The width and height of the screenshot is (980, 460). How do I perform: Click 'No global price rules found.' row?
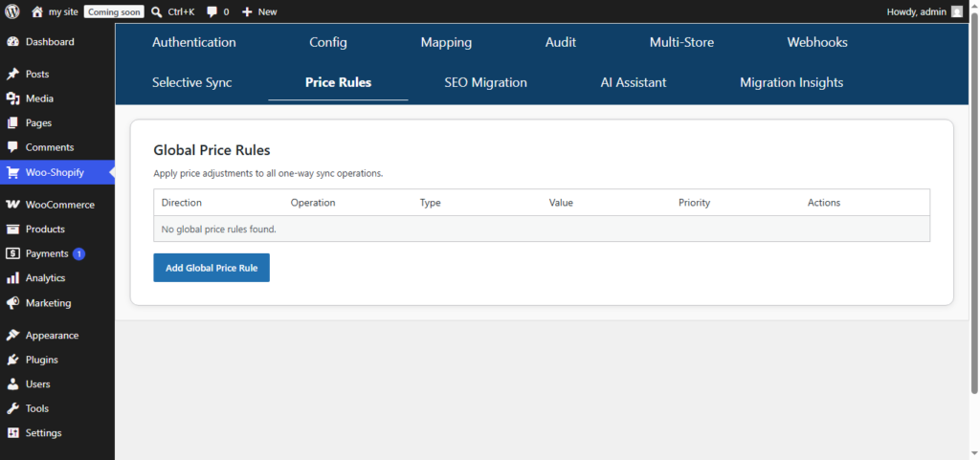point(542,230)
